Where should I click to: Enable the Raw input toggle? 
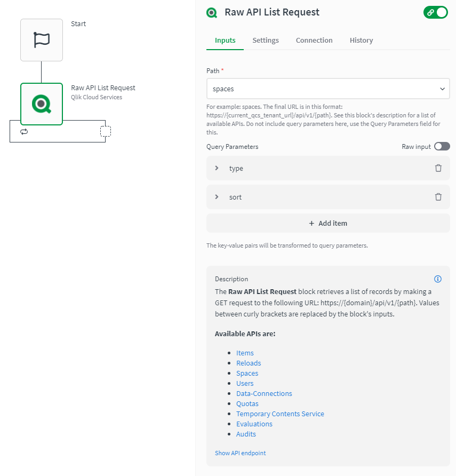442,147
